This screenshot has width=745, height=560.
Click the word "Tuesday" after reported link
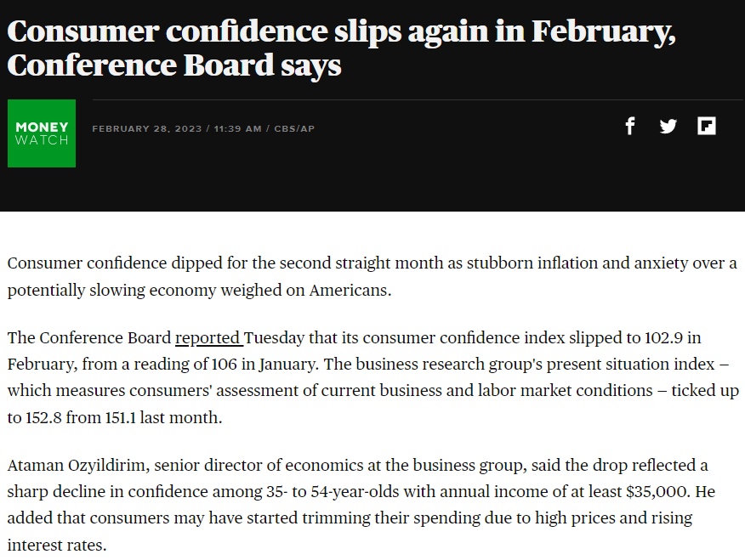(274, 337)
